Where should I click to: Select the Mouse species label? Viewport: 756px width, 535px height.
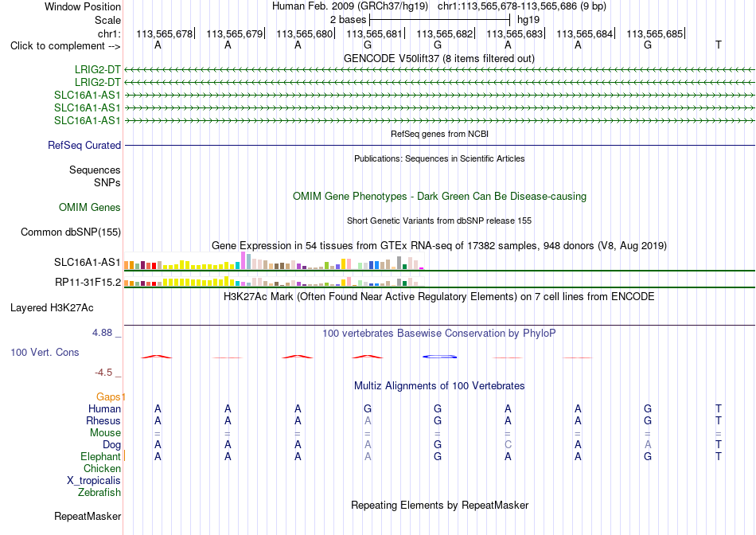[x=105, y=433]
